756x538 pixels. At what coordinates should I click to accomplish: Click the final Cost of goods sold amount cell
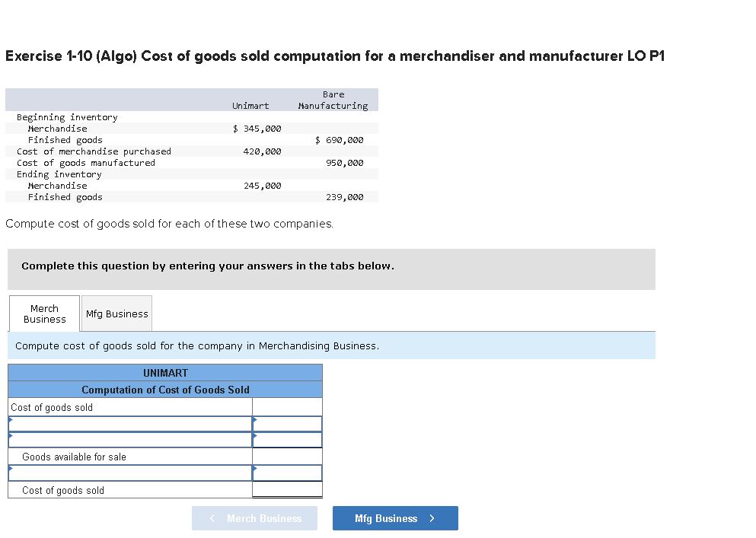287,491
